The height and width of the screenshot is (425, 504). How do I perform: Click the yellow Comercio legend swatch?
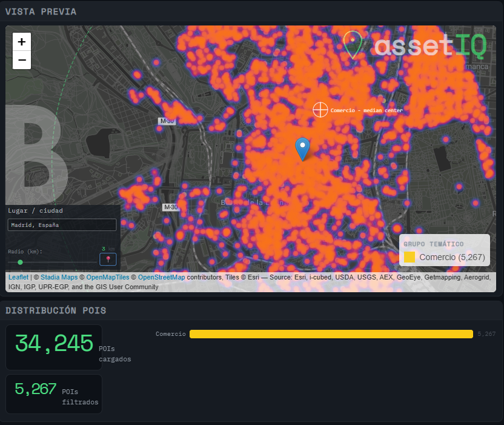click(x=409, y=257)
